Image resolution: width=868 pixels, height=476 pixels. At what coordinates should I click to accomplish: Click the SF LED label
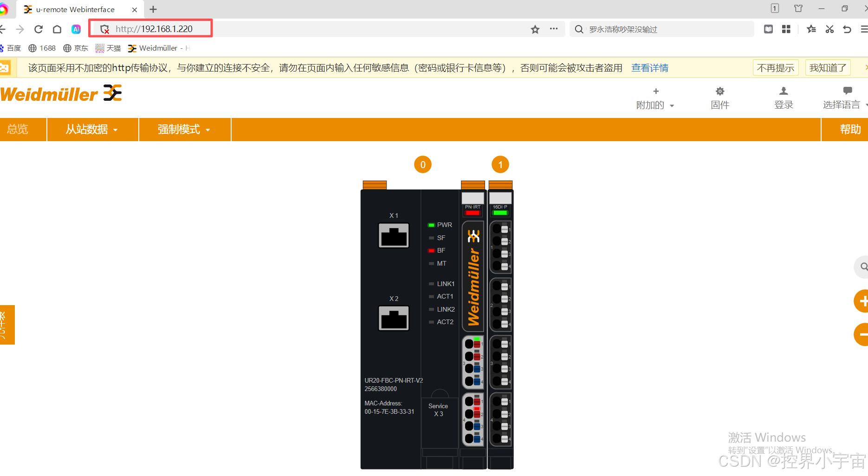click(x=441, y=238)
